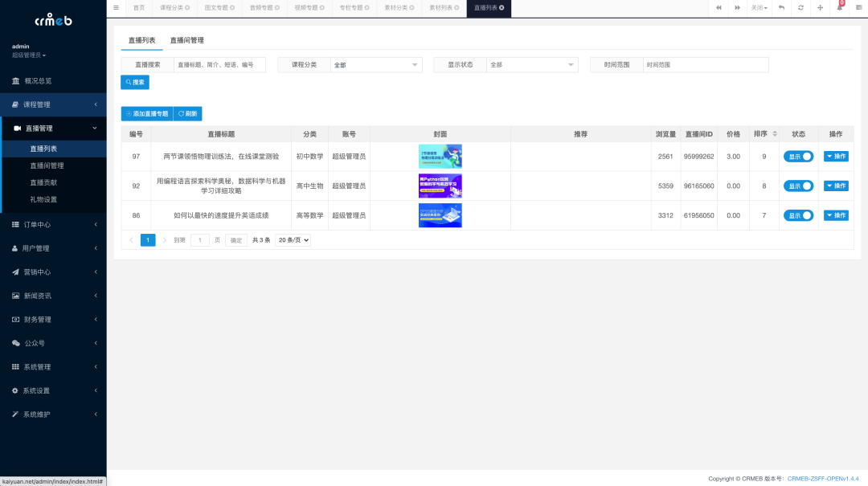Open the 首页 tab
Screen dimensions: 868x486
[x=139, y=8]
